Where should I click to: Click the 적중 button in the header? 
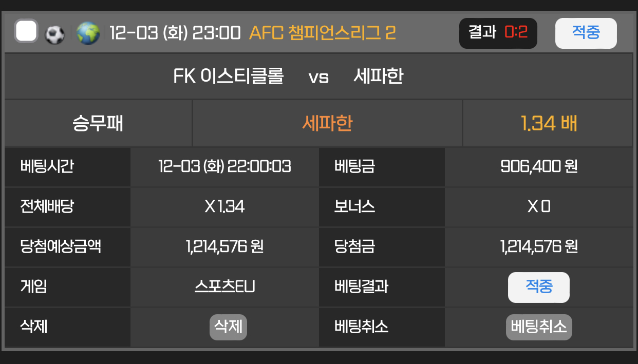(x=586, y=33)
